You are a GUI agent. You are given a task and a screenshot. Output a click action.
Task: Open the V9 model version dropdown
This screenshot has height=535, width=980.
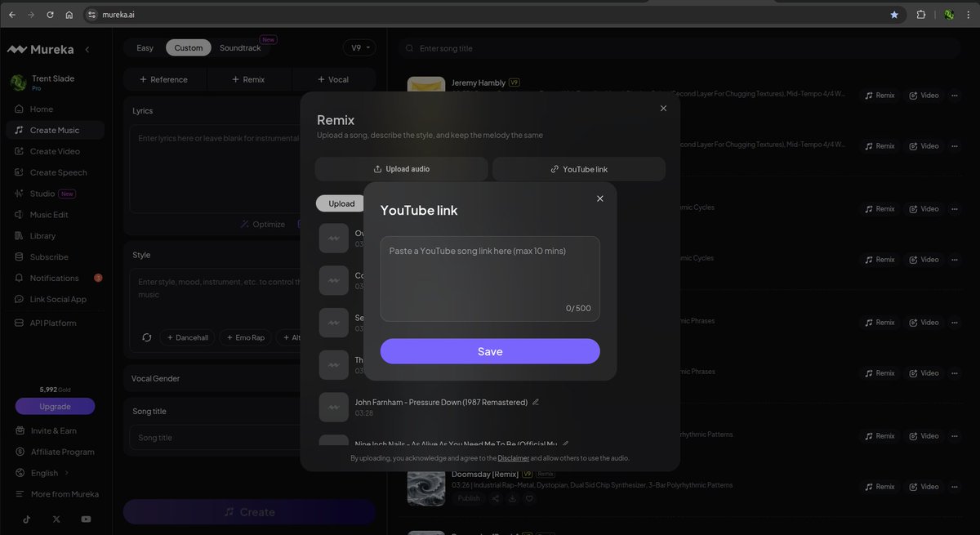[x=359, y=47]
